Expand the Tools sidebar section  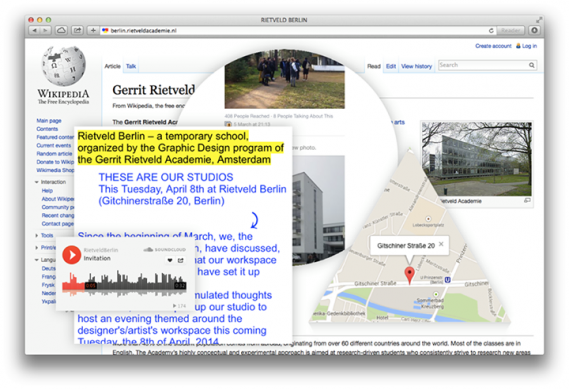click(37, 236)
